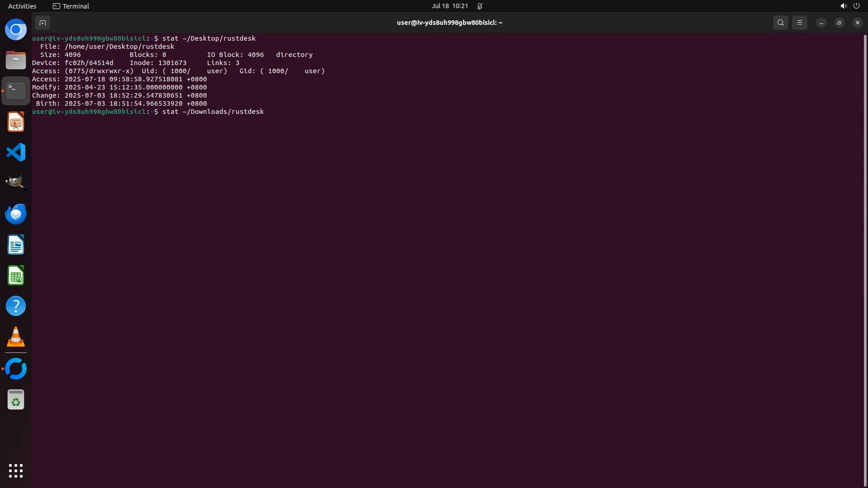The image size is (868, 488).
Task: Launch Thunderbird mail from dock
Action: (16, 214)
